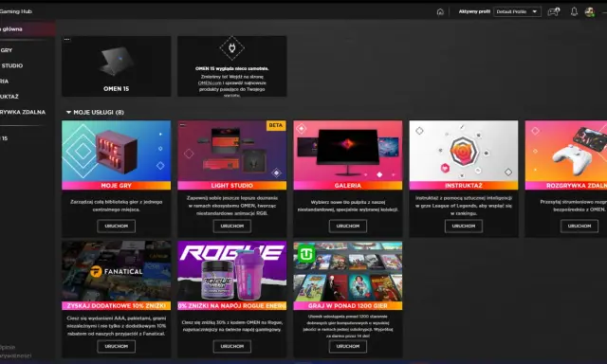This screenshot has width=607, height=364.
Task: Open the three-dot menu on OMEN 15 card
Action: pyautogui.click(x=67, y=40)
